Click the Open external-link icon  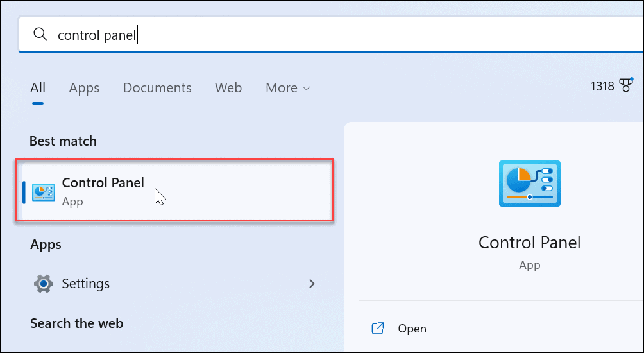click(x=378, y=329)
